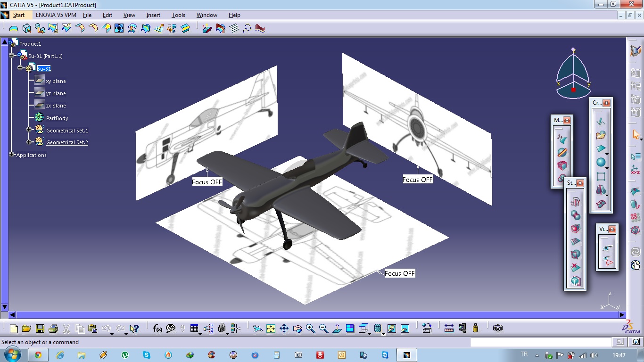Click the What's This help pointer icon
644x362 pixels.
pyautogui.click(x=134, y=329)
